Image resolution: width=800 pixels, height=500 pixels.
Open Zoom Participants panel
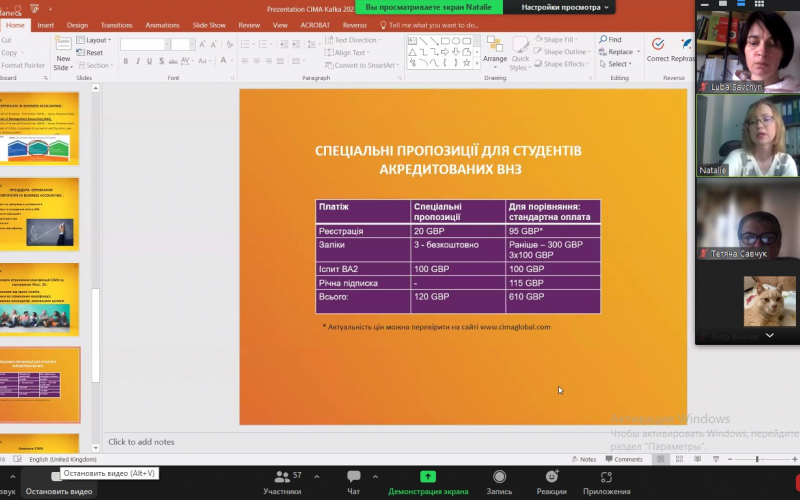click(282, 483)
